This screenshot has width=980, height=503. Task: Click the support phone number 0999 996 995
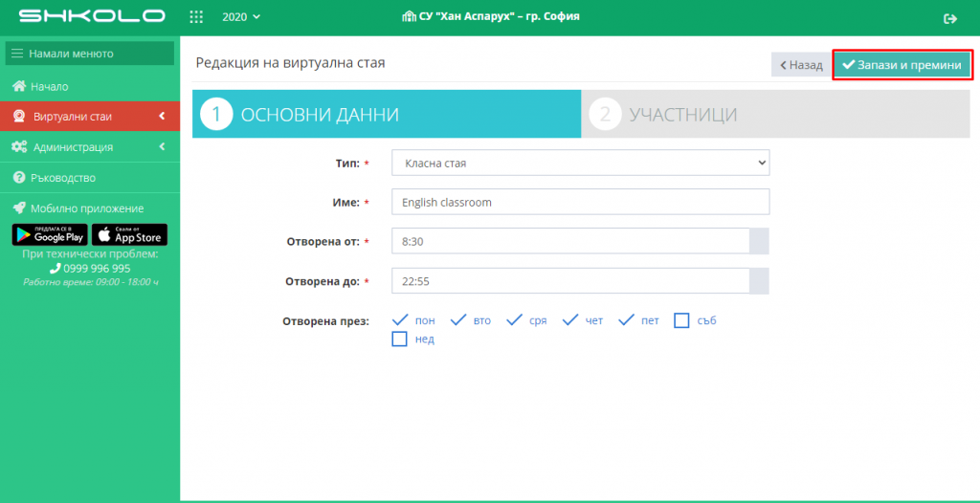click(x=97, y=269)
